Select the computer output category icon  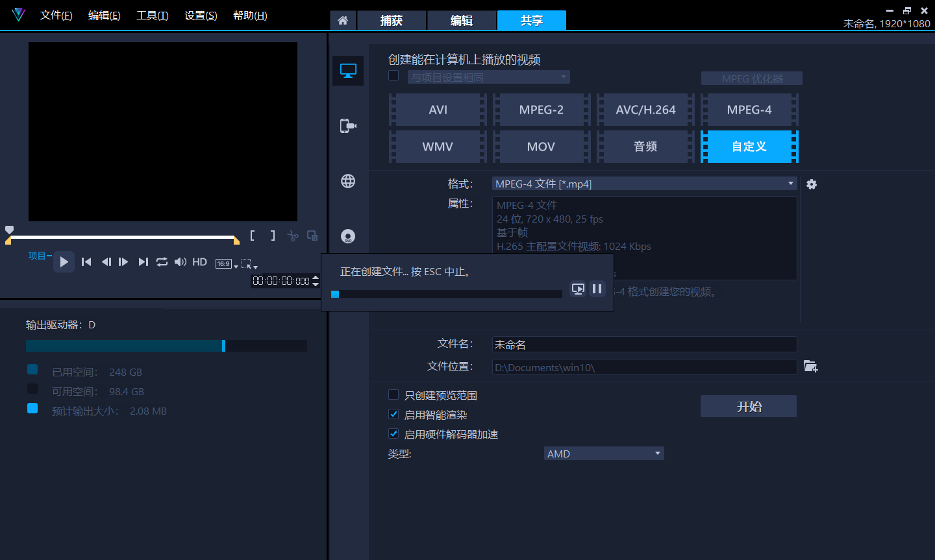[348, 71]
